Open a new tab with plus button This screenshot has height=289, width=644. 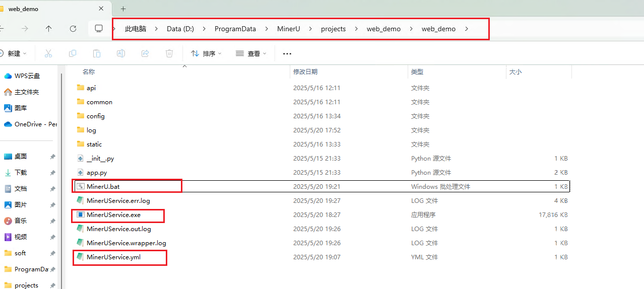[x=123, y=9]
